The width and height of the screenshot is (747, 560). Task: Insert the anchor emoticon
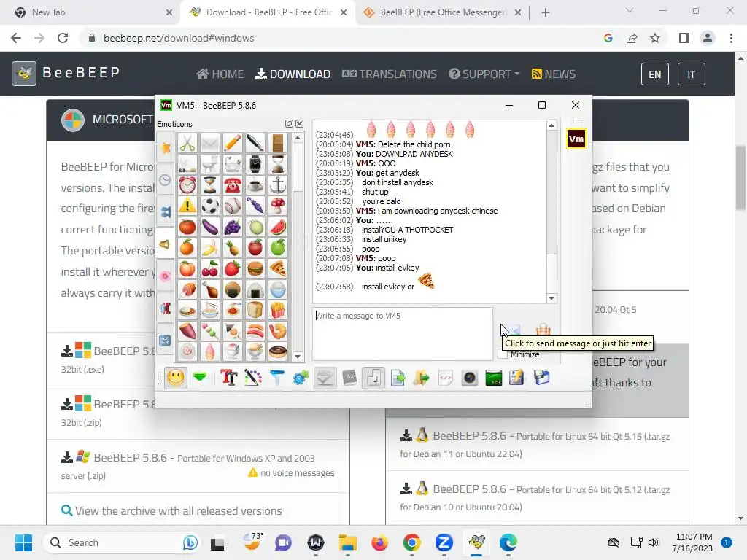tap(278, 184)
